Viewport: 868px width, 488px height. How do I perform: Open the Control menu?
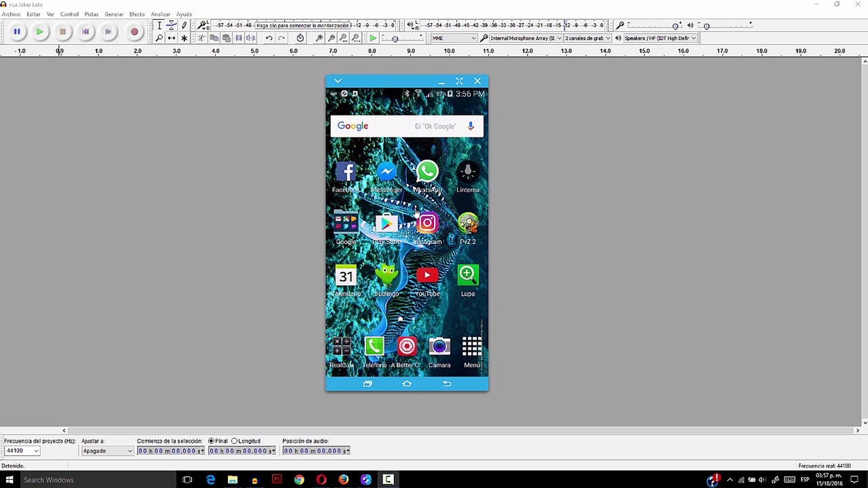(x=69, y=14)
